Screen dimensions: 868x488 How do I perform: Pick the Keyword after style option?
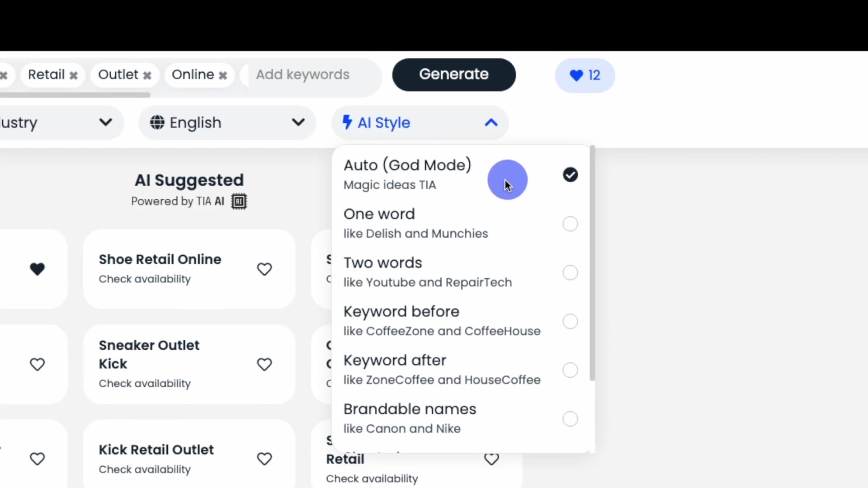pos(570,370)
